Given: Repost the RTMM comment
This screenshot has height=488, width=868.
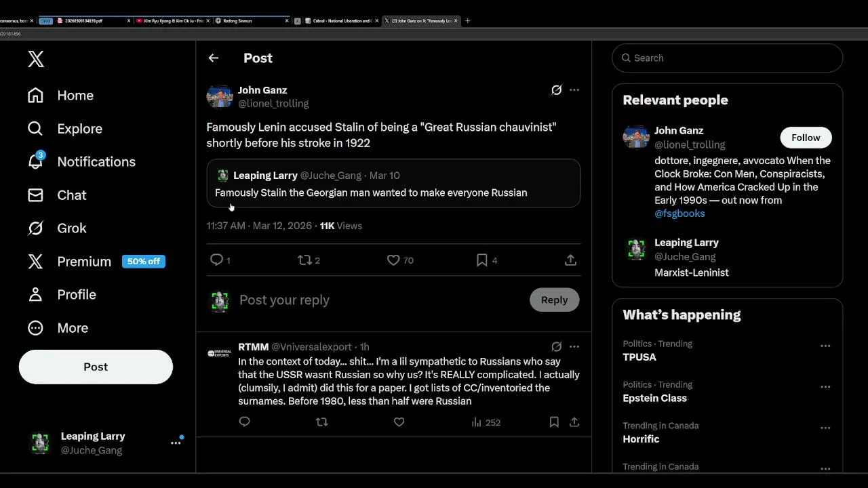Looking at the screenshot, I should (x=322, y=422).
